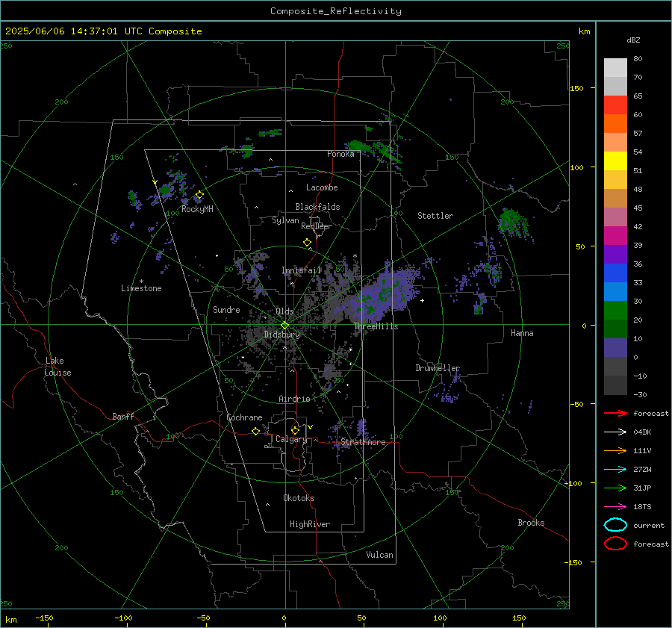
Task: Click the Calgary city label
Action: click(291, 439)
